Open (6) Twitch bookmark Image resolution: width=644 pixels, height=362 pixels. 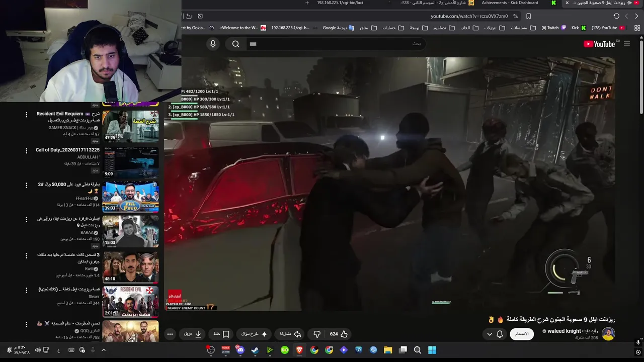(553, 28)
